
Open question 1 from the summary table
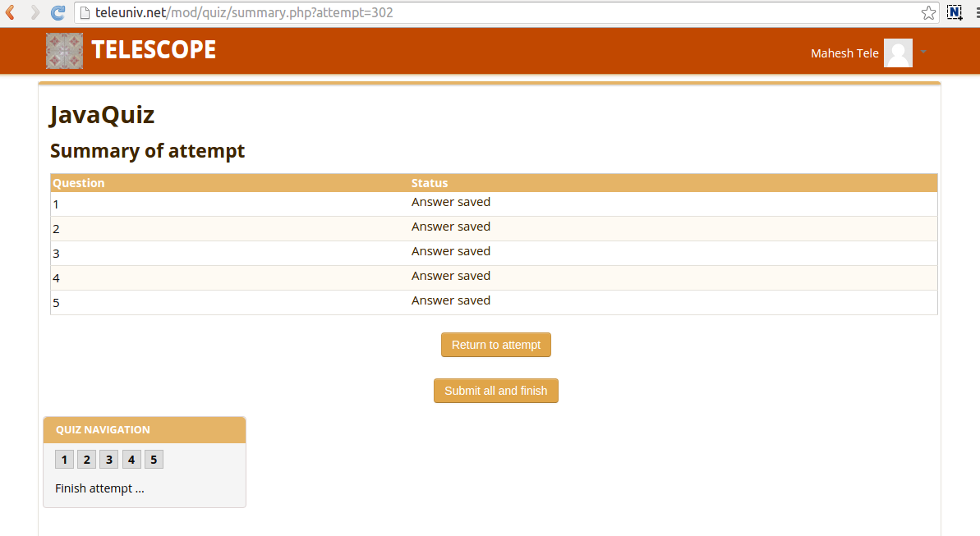(x=56, y=204)
